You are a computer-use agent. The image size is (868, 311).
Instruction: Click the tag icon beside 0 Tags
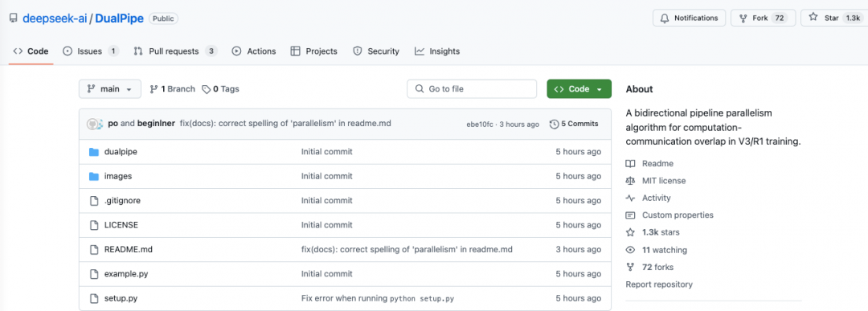(207, 89)
